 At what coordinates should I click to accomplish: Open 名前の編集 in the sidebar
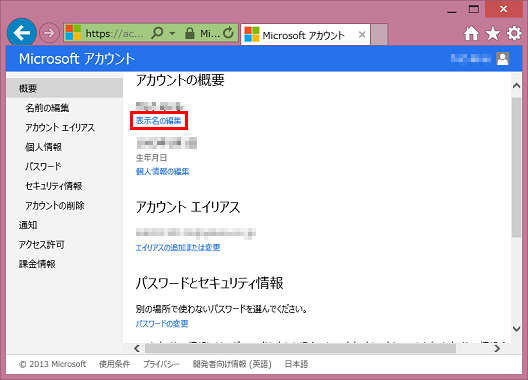[x=47, y=108]
